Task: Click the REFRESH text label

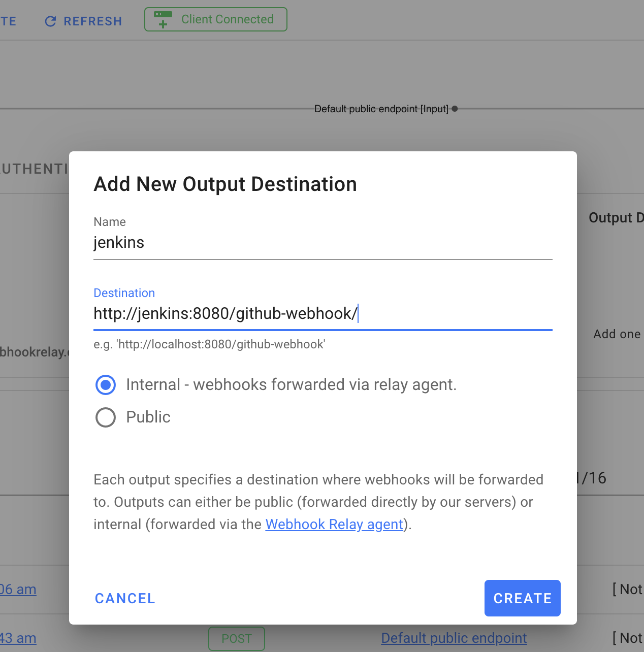Action: (x=92, y=21)
